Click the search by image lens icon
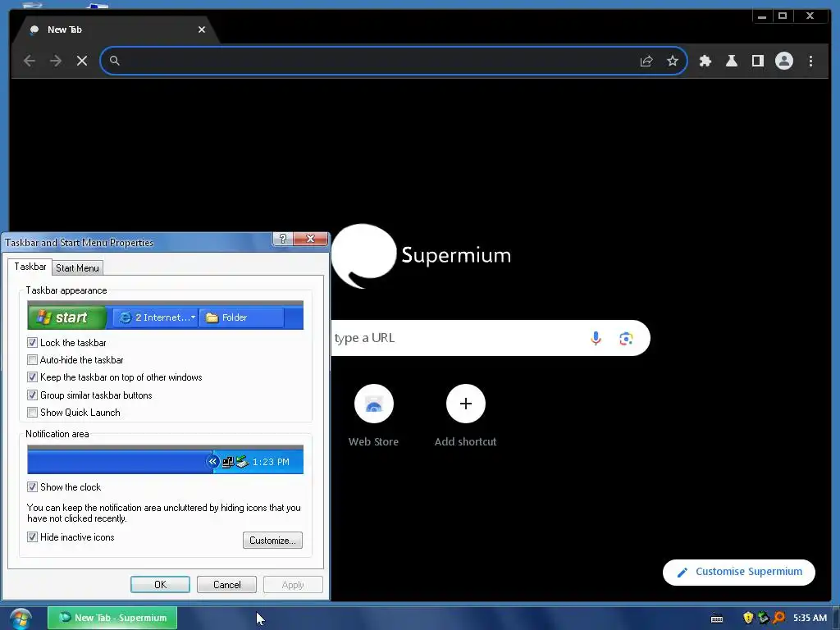Viewport: 840px width, 630px height. pyautogui.click(x=626, y=338)
